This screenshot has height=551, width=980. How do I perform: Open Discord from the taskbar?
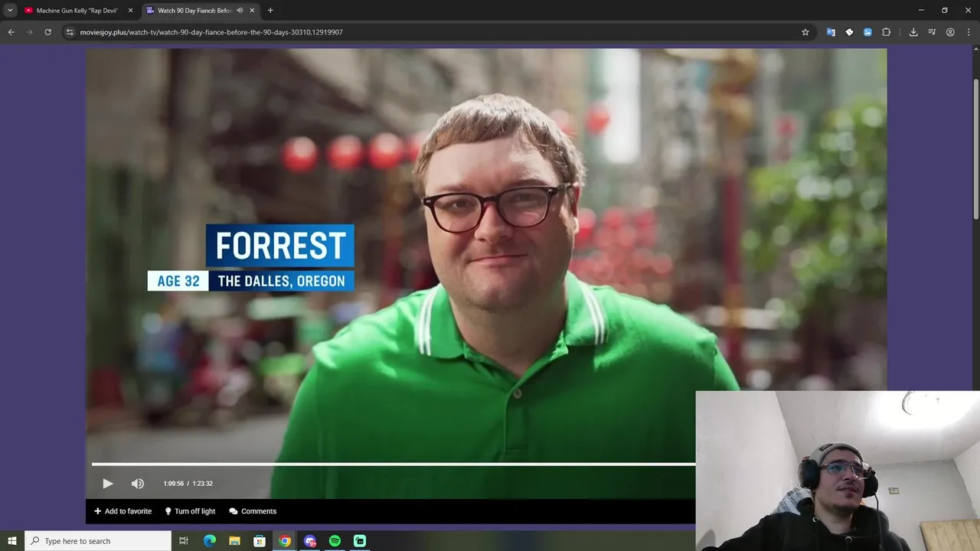tap(310, 541)
